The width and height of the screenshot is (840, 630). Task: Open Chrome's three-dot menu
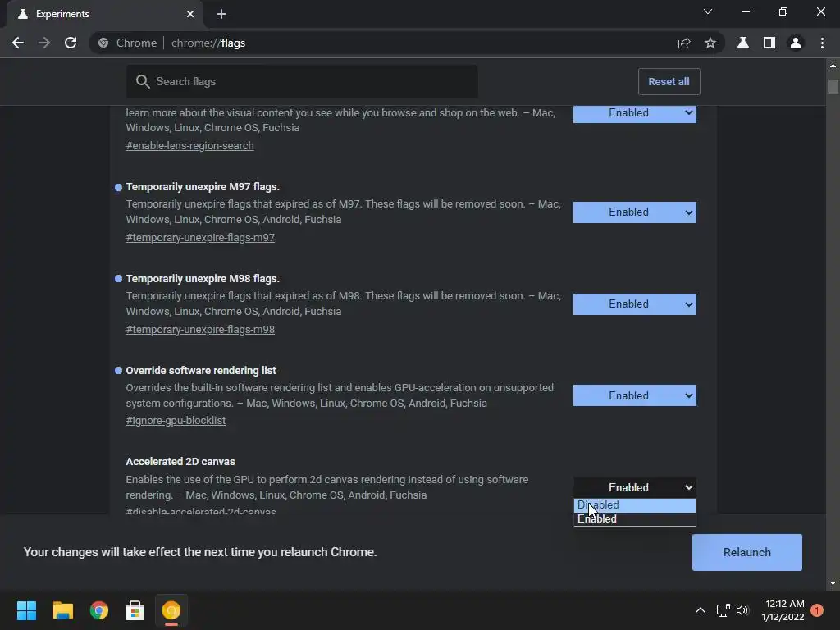pyautogui.click(x=822, y=43)
